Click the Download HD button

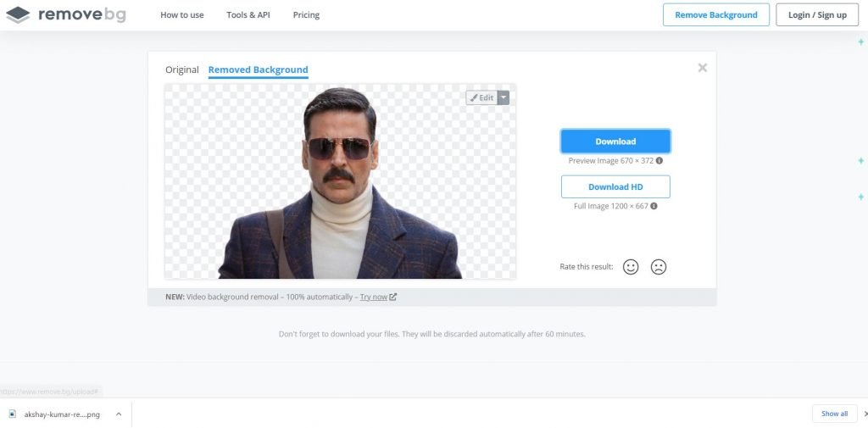point(615,186)
